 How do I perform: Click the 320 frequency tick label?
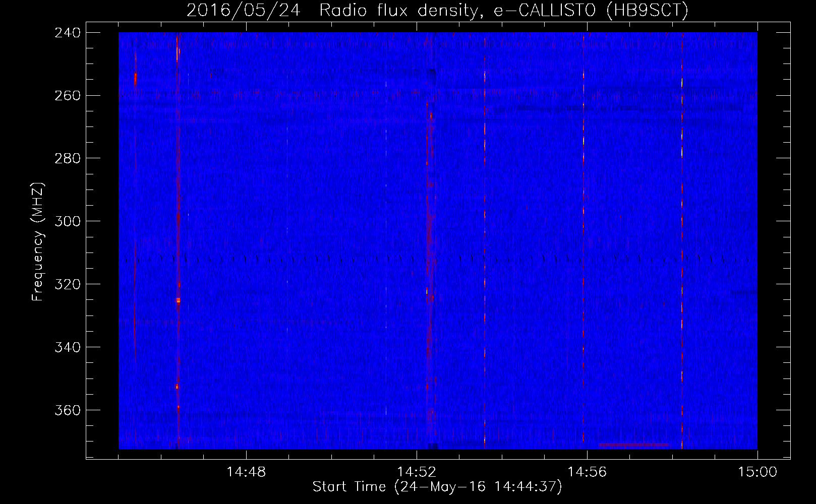pyautogui.click(x=67, y=284)
